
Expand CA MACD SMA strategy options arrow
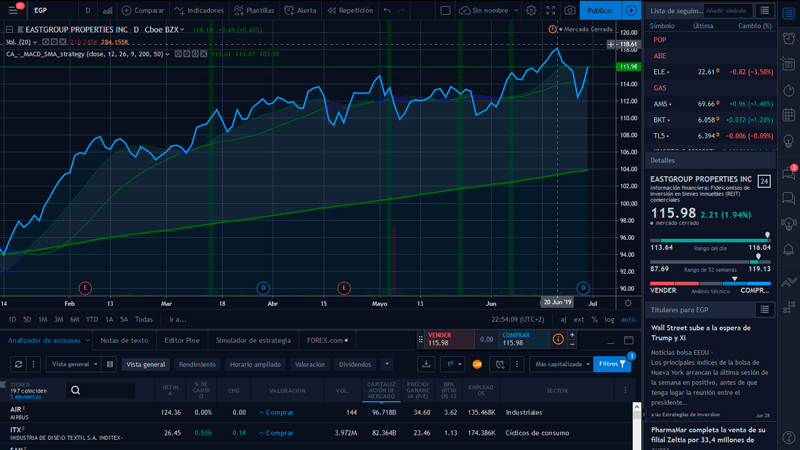tap(167, 54)
